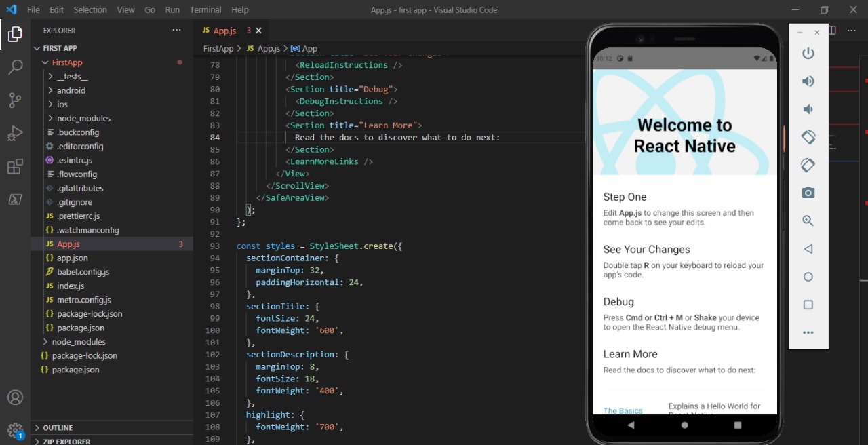Take an emulator screenshot with camera icon
This screenshot has height=445, width=868.
coord(808,193)
